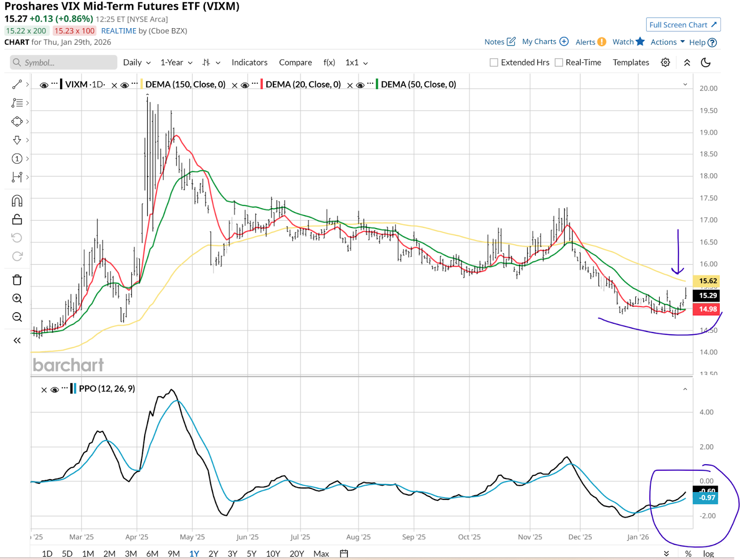Viewport: 740px width, 560px height.
Task: Zoom in on the chart
Action: (17, 298)
